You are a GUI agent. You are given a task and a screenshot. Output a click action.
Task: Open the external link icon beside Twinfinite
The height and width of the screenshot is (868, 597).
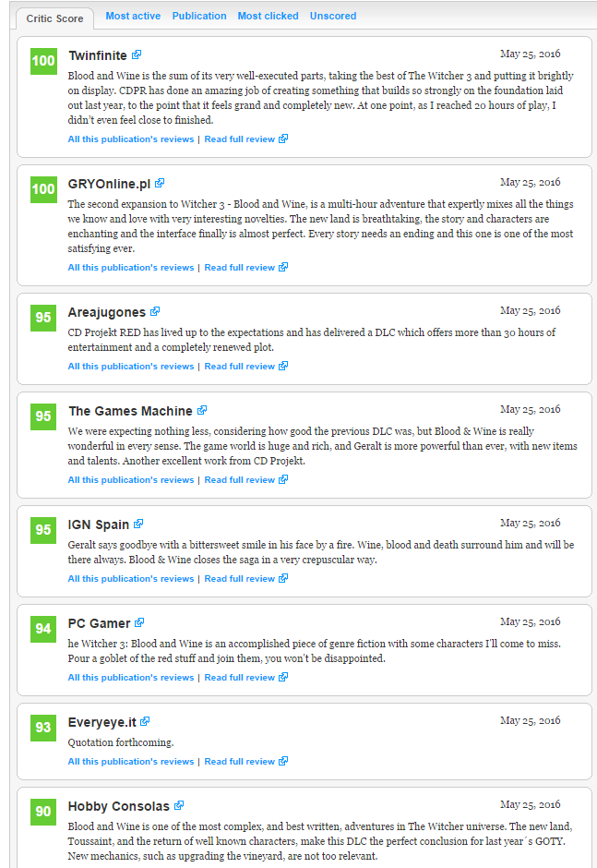[137, 54]
